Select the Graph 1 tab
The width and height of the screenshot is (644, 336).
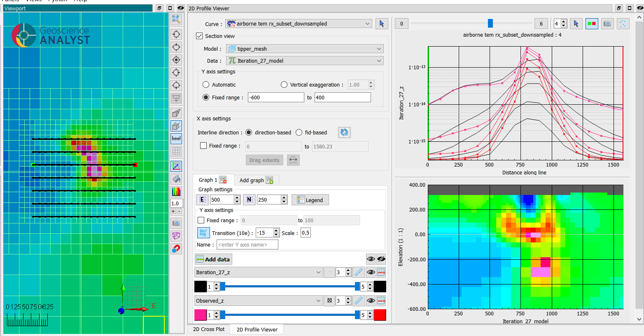[x=213, y=180]
